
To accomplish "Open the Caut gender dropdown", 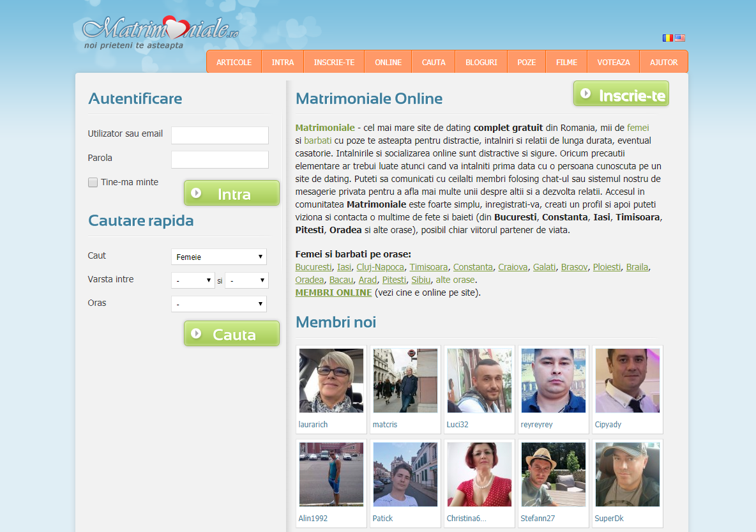I will [219, 257].
